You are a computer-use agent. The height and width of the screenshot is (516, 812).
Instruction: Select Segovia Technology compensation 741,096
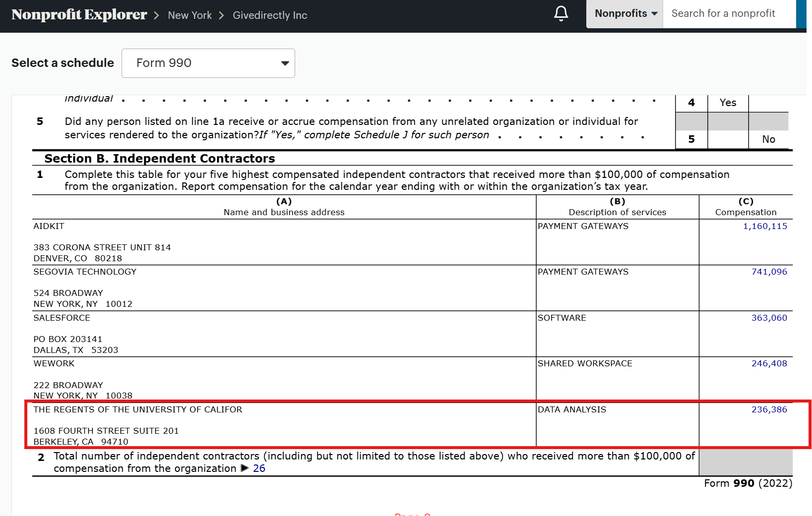point(769,272)
